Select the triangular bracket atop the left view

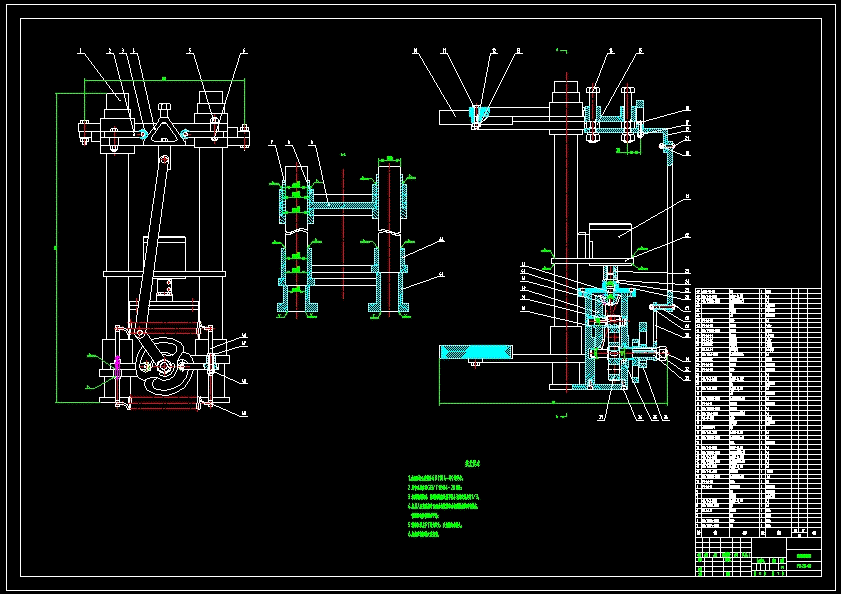(165, 132)
